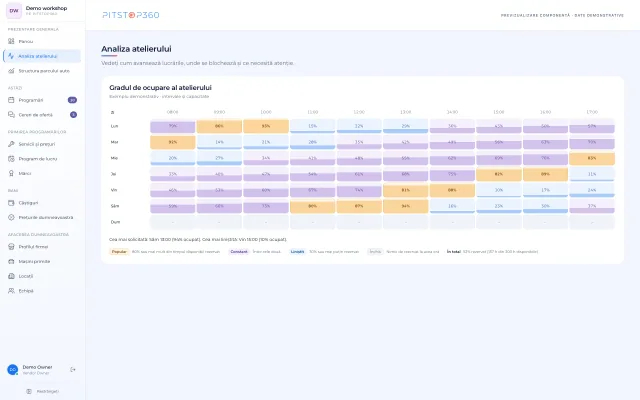
Task: Click the Echipă people icon
Action: 11,291
